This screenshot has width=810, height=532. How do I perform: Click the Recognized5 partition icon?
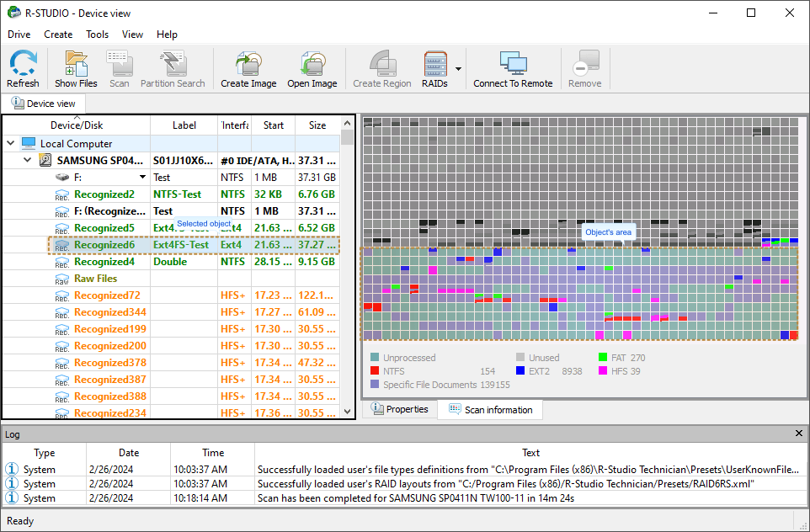[x=62, y=228]
